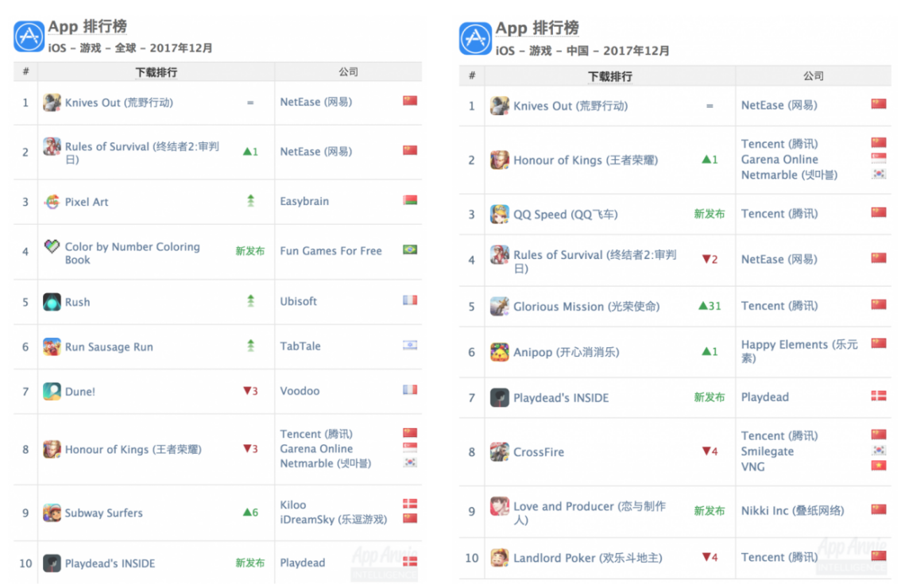
Task: Click the App Store icon beside the global ranking title
Action: point(29,37)
